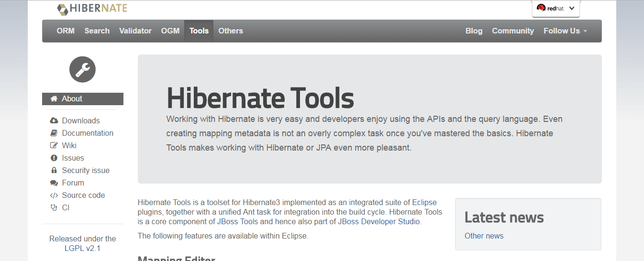Open the Source code link
644x261 pixels.
83,195
